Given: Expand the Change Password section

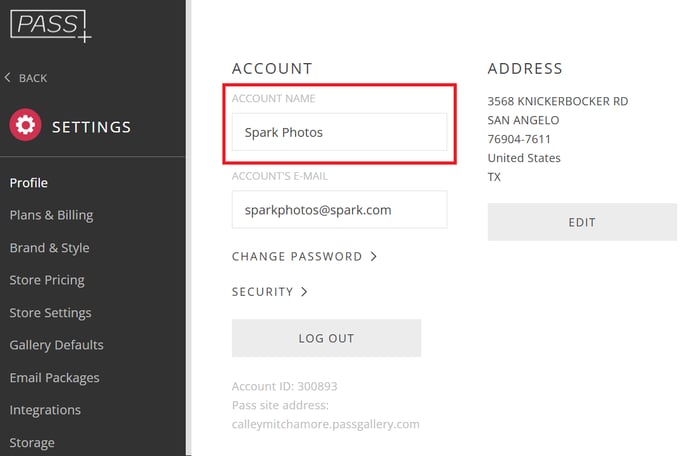Looking at the screenshot, I should pyautogui.click(x=304, y=257).
